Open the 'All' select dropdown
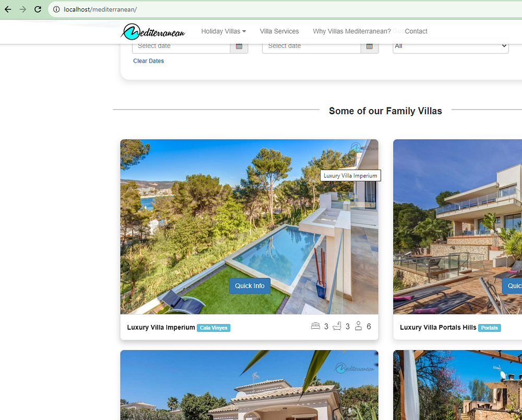522x420 pixels. pos(450,46)
